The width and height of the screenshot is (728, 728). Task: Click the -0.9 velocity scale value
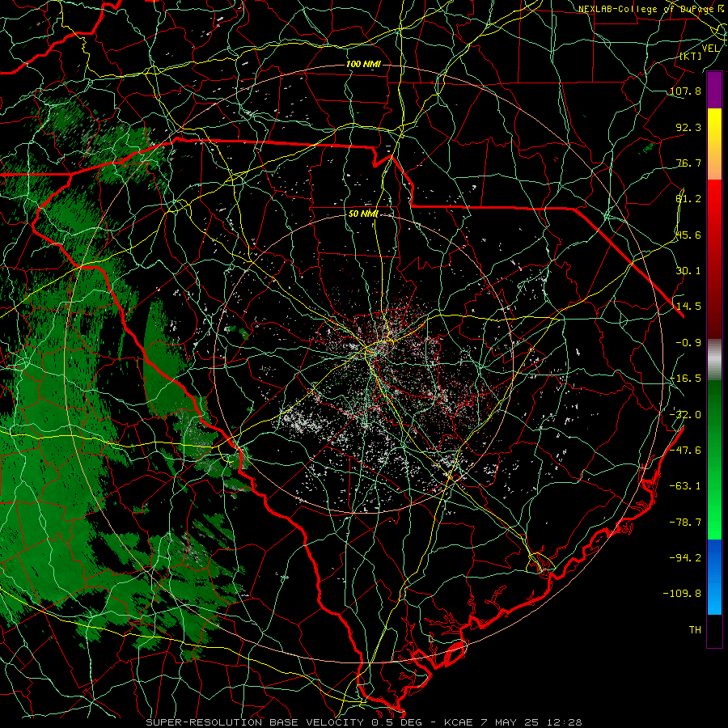point(688,343)
